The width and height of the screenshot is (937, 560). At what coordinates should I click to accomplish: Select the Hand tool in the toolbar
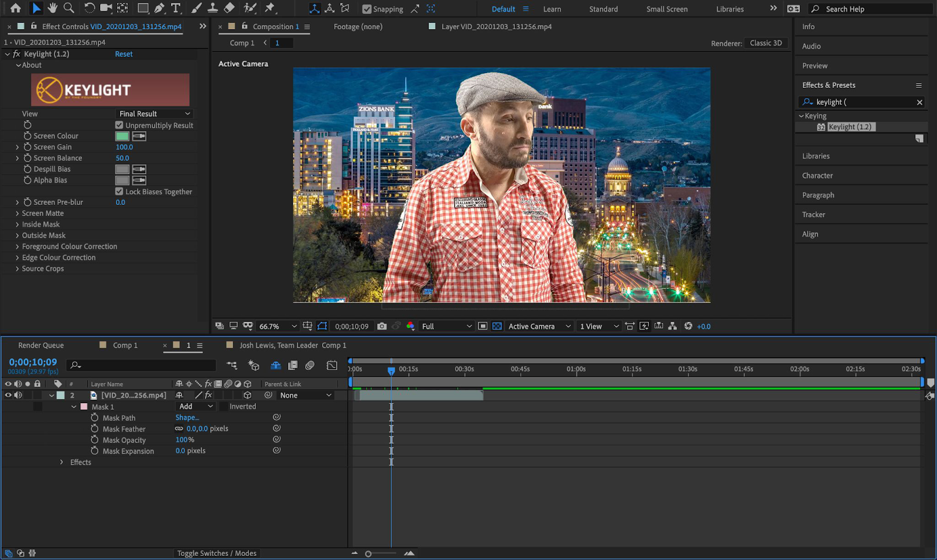[52, 8]
